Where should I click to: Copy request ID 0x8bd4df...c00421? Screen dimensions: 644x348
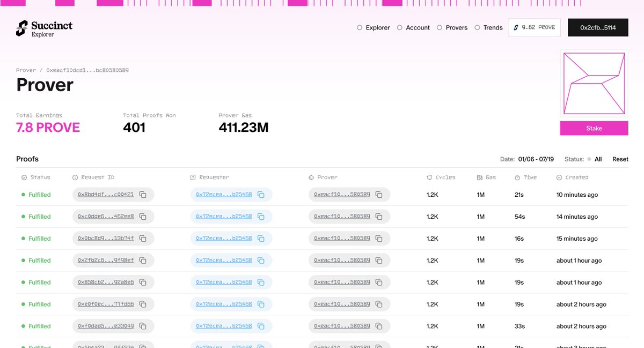coord(143,195)
